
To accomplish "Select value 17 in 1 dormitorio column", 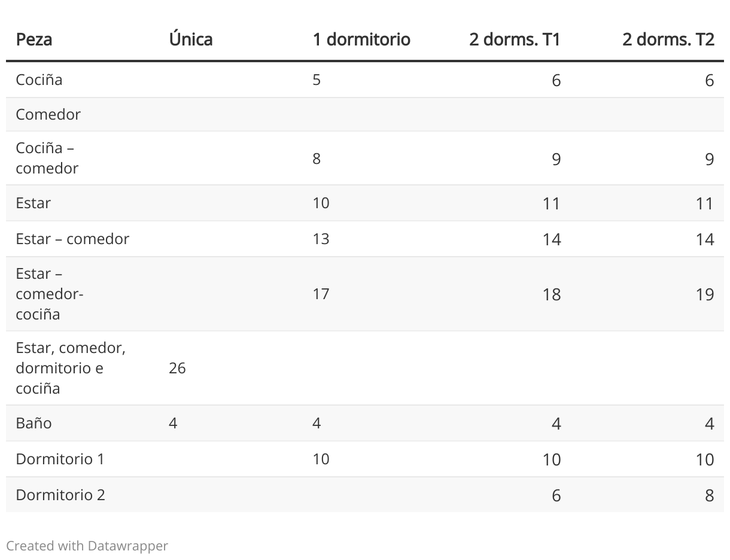I will (321, 294).
